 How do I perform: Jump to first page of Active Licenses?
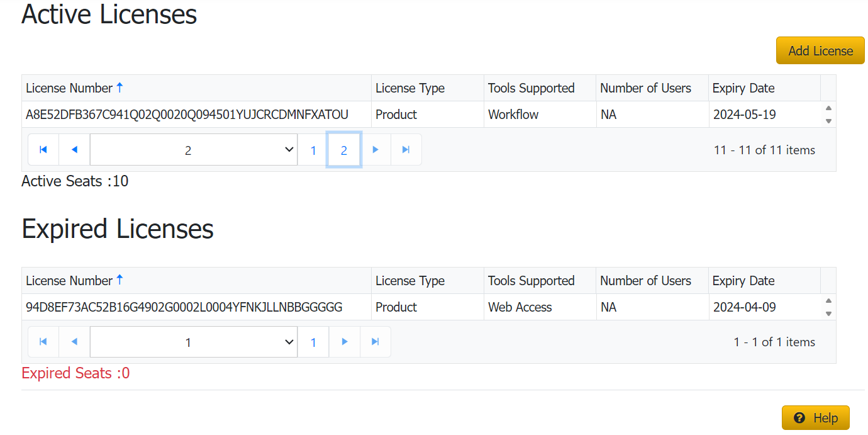[43, 149]
